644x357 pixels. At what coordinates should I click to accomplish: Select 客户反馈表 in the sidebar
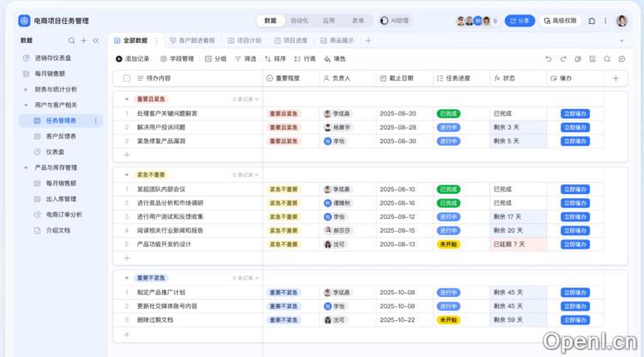click(60, 136)
